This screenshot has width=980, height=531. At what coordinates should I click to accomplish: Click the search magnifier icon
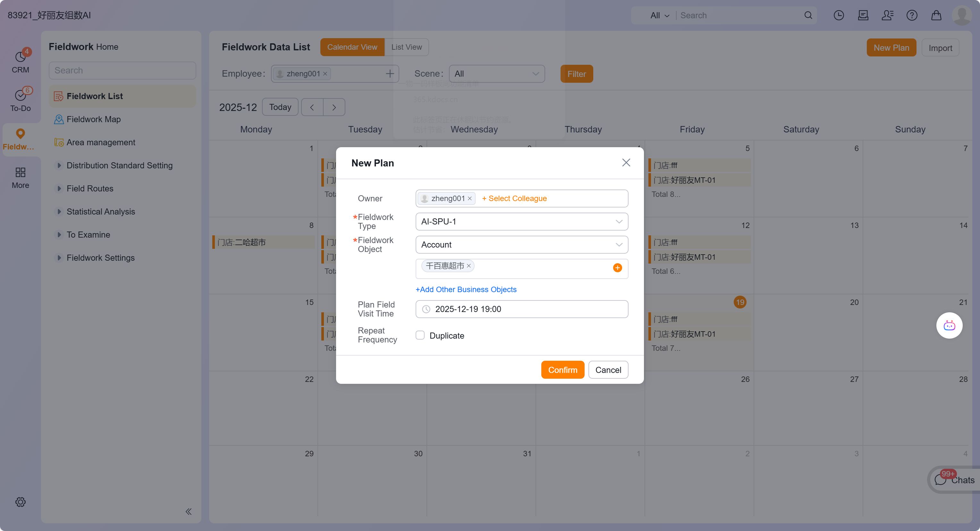tap(808, 15)
